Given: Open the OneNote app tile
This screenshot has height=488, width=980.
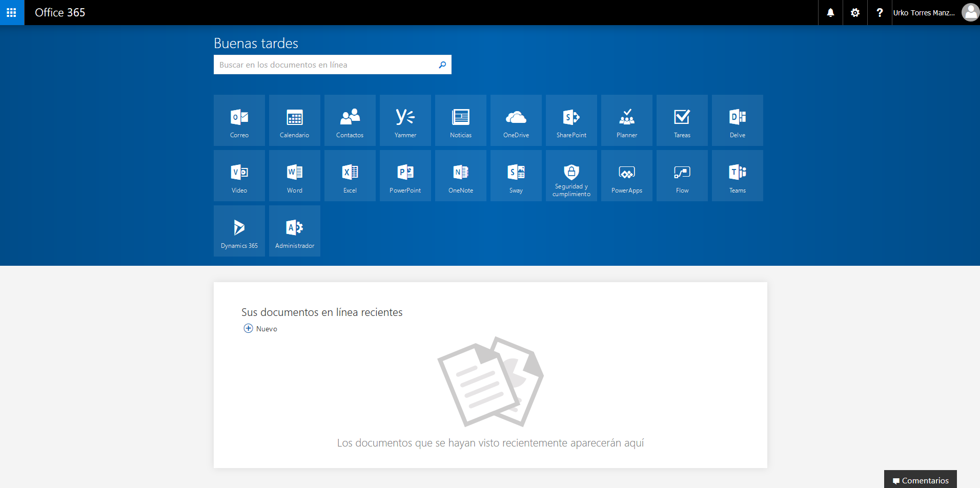Looking at the screenshot, I should (461, 176).
